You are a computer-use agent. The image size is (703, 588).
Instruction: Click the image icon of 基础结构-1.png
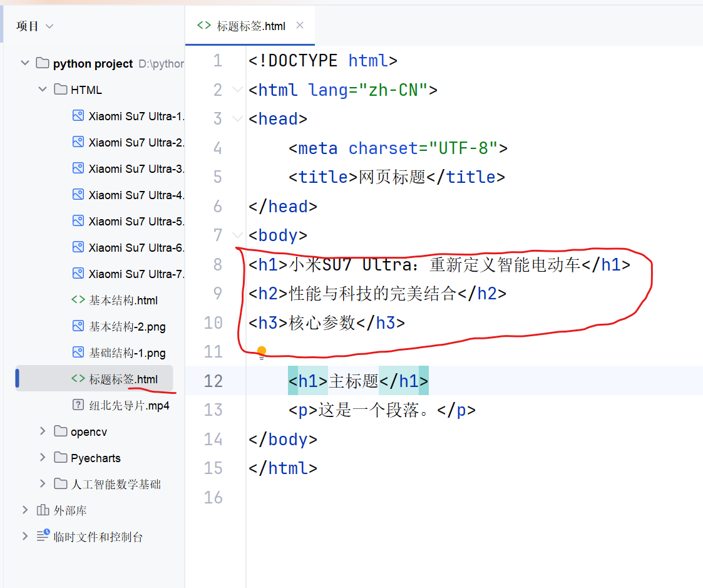click(78, 353)
